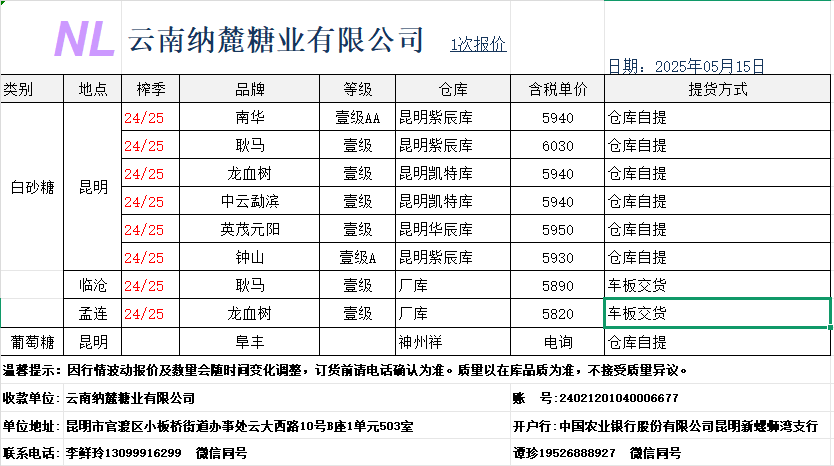Click the 阜丰 brand cell

[250, 341]
